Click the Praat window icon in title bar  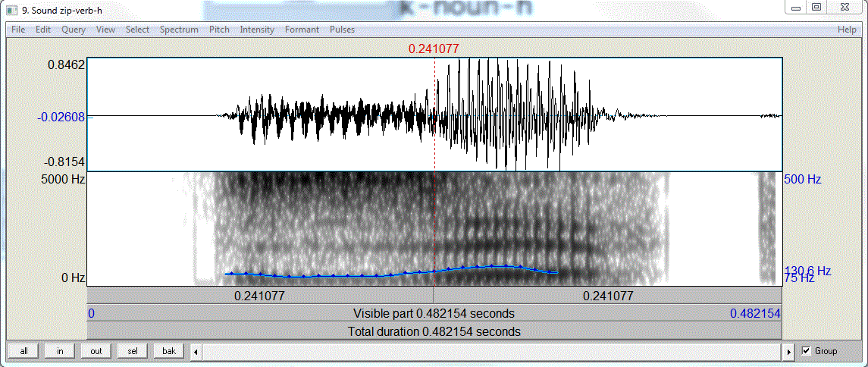pos(13,8)
